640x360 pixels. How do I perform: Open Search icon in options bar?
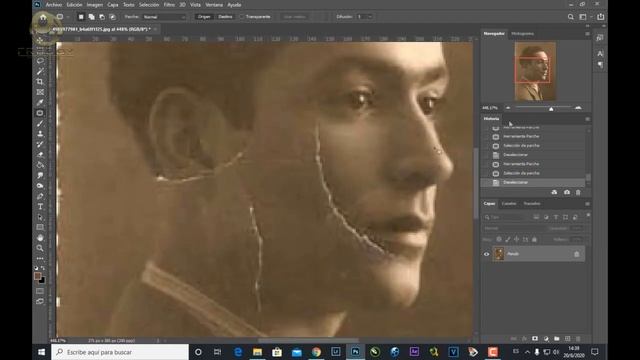pos(571,17)
